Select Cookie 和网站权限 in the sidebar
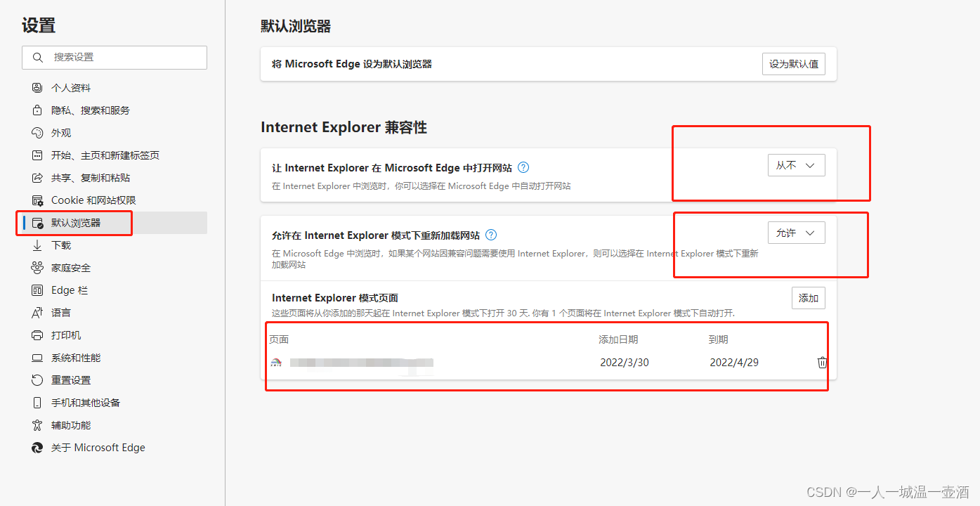The width and height of the screenshot is (980, 506). pos(114,200)
